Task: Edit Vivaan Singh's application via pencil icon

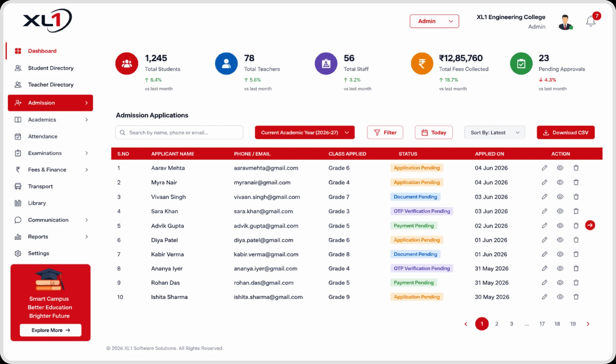Action: pyautogui.click(x=544, y=197)
